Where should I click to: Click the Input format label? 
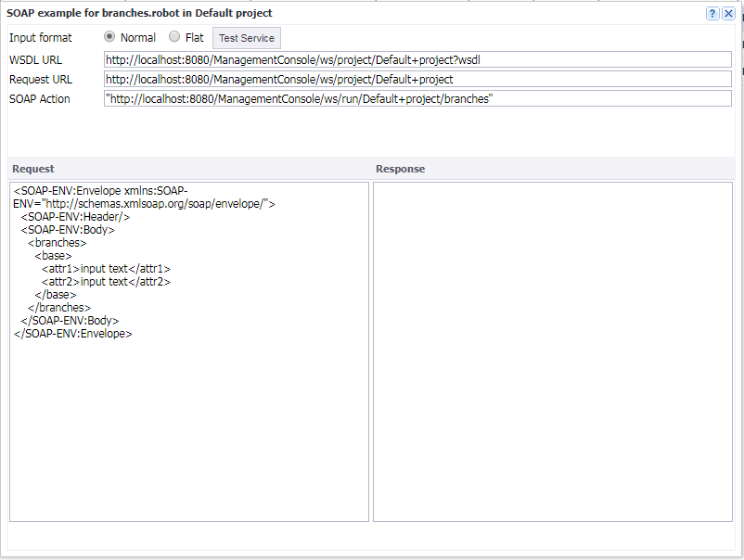[41, 38]
